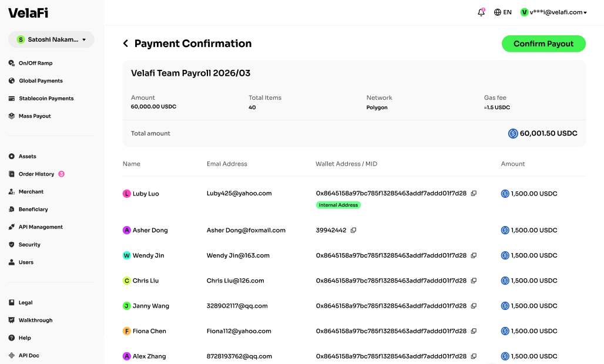The width and height of the screenshot is (604, 364).
Task: Expand the Satoshi Nakam... account dropdown
Action: coord(51,40)
